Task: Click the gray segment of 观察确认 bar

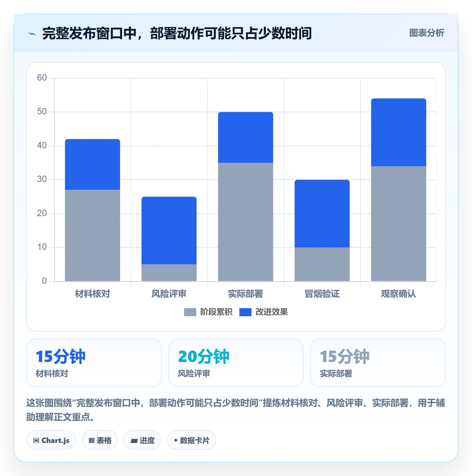Action: pyautogui.click(x=399, y=224)
